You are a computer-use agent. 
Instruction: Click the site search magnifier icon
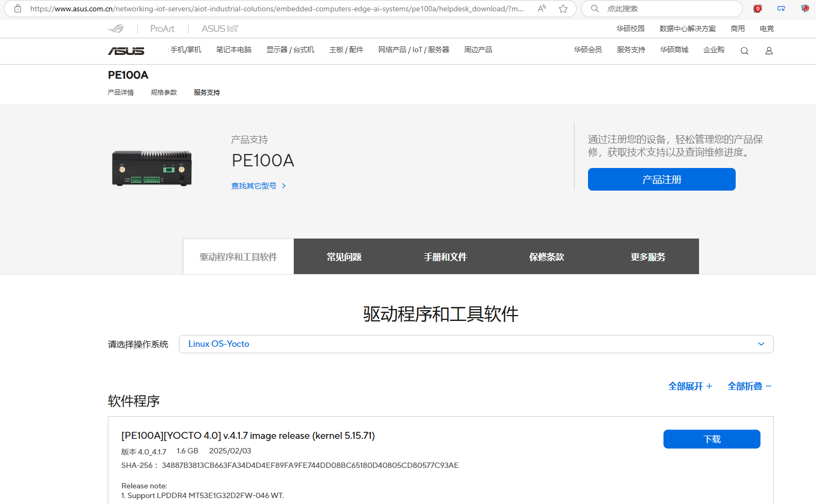click(744, 51)
